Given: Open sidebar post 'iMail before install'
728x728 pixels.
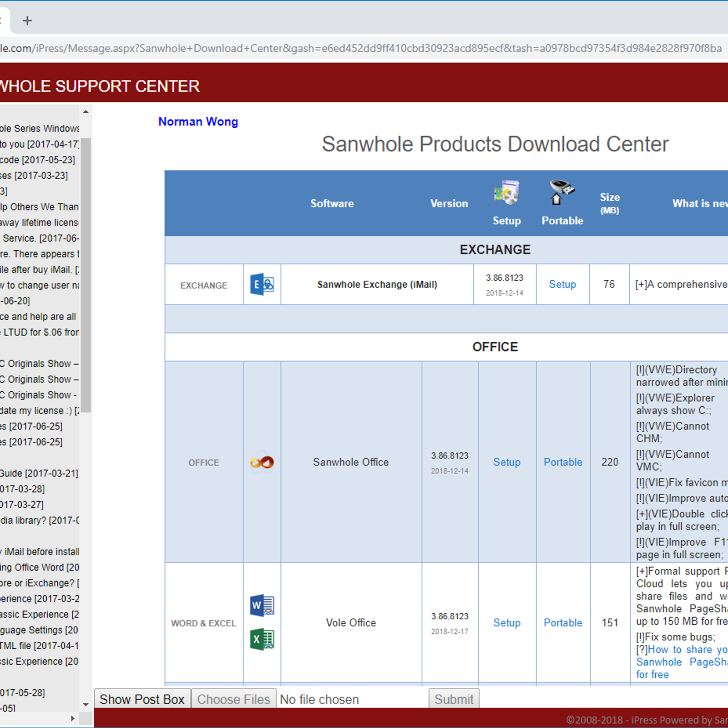Looking at the screenshot, I should pyautogui.click(x=40, y=552).
